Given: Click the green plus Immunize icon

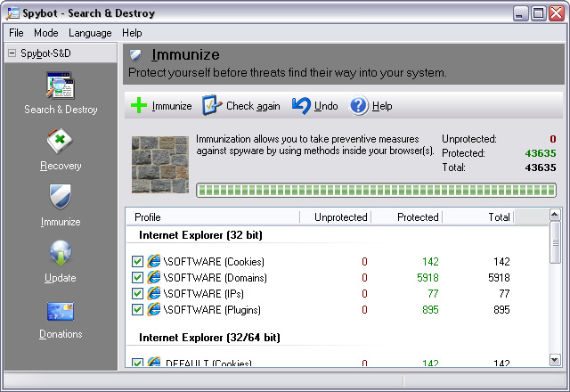Looking at the screenshot, I should 139,105.
